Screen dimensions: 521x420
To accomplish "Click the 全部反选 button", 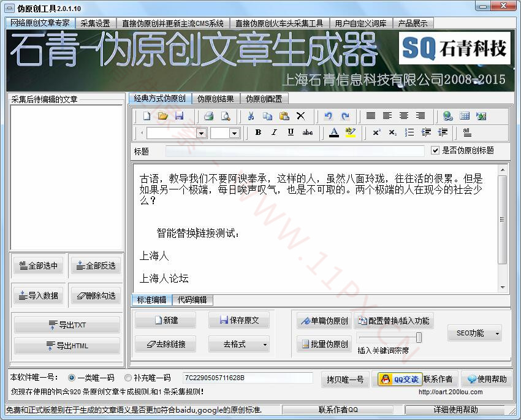I will coord(96,265).
